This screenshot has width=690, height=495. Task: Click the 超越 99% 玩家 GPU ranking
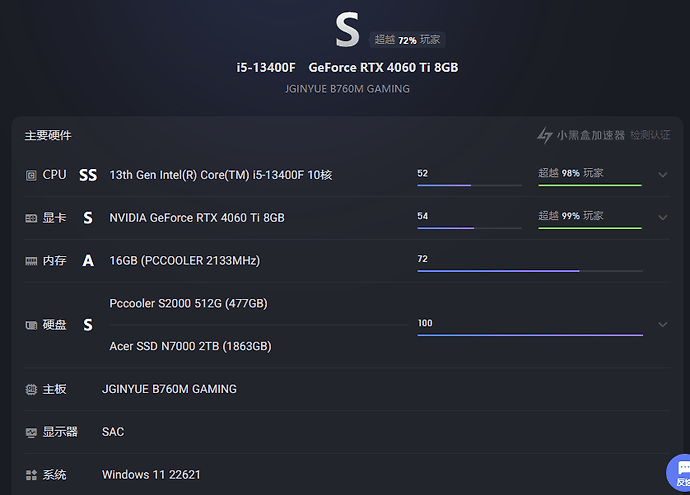(x=571, y=216)
